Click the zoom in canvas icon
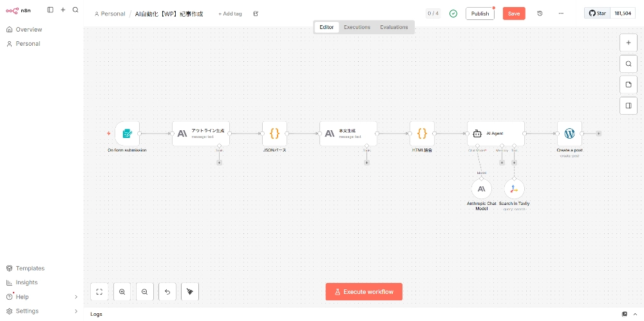 (122, 292)
